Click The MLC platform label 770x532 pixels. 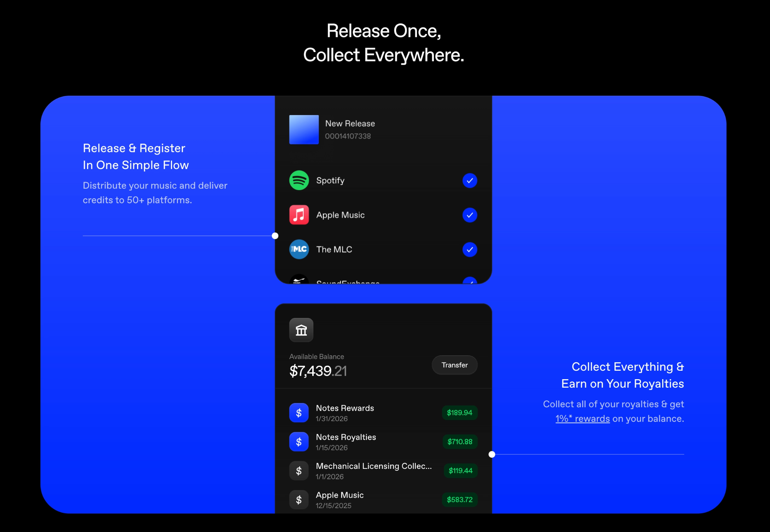click(334, 249)
